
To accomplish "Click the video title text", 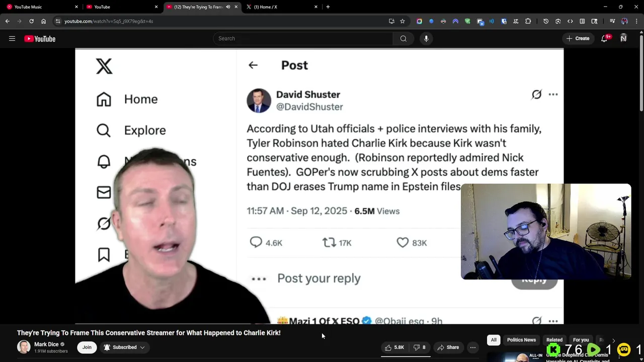I will 149,333.
